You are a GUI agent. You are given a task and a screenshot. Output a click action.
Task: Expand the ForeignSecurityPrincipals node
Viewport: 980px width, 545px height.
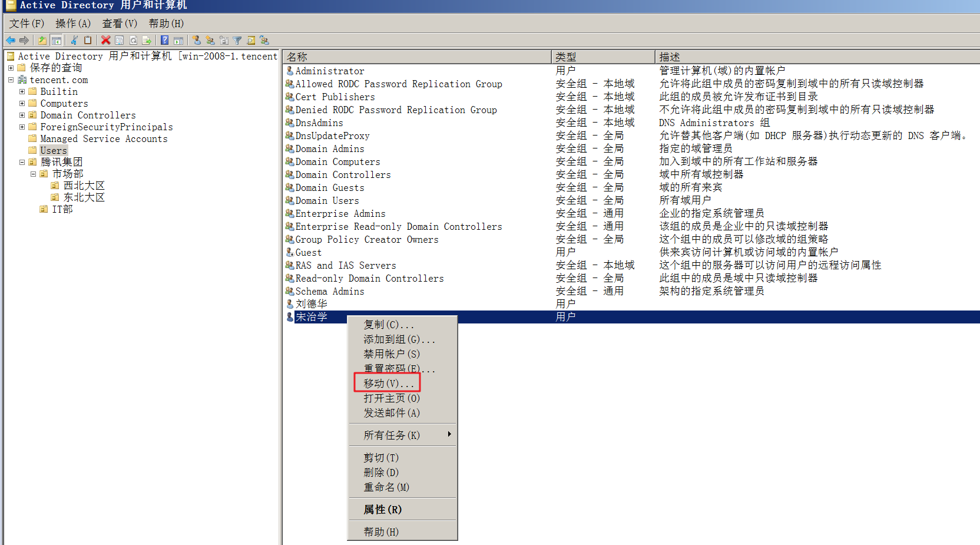tap(22, 127)
